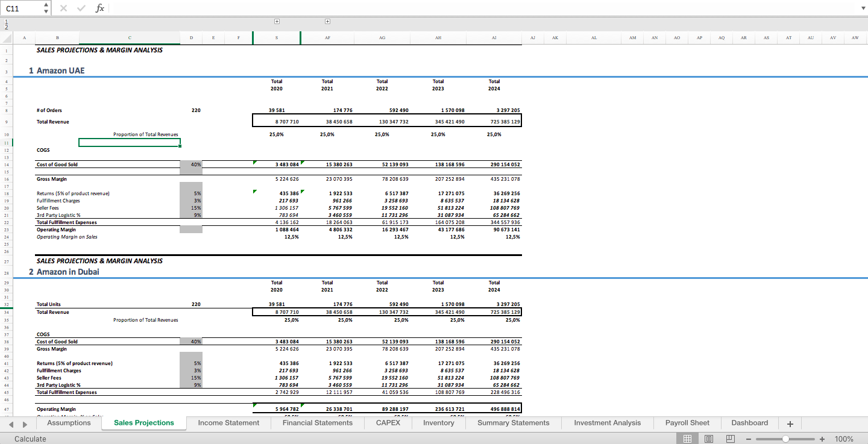
Task: Switch to Normal view icon
Action: coord(687,439)
